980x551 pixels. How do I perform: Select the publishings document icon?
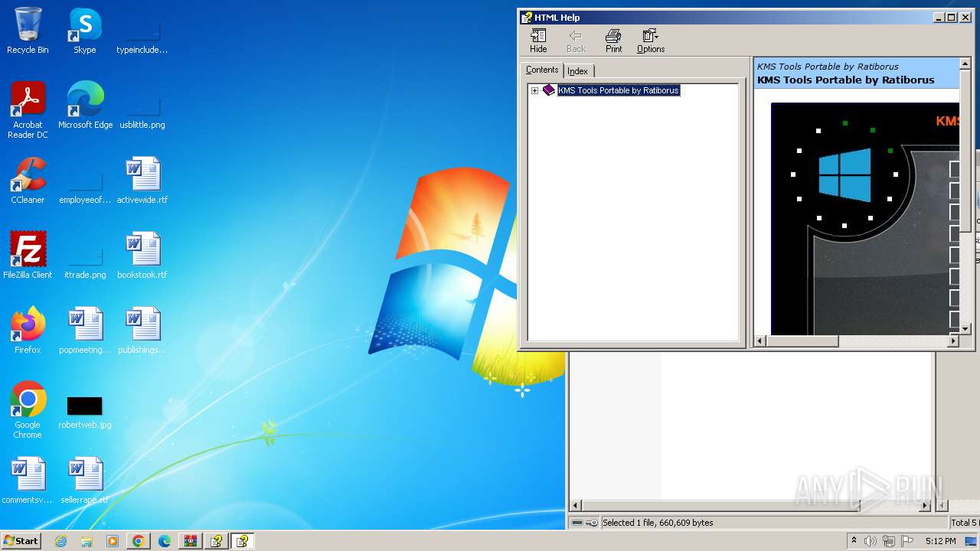(x=142, y=331)
